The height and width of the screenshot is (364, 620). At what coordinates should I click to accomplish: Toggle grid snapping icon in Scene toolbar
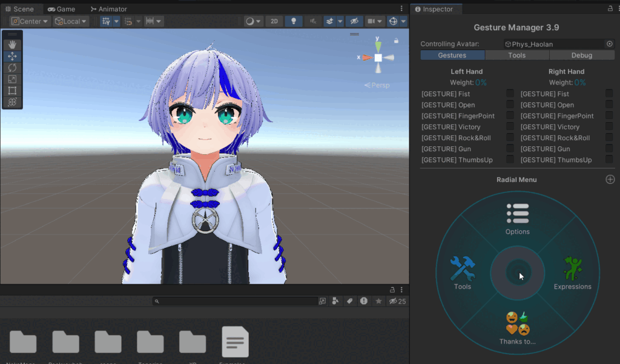coord(128,21)
